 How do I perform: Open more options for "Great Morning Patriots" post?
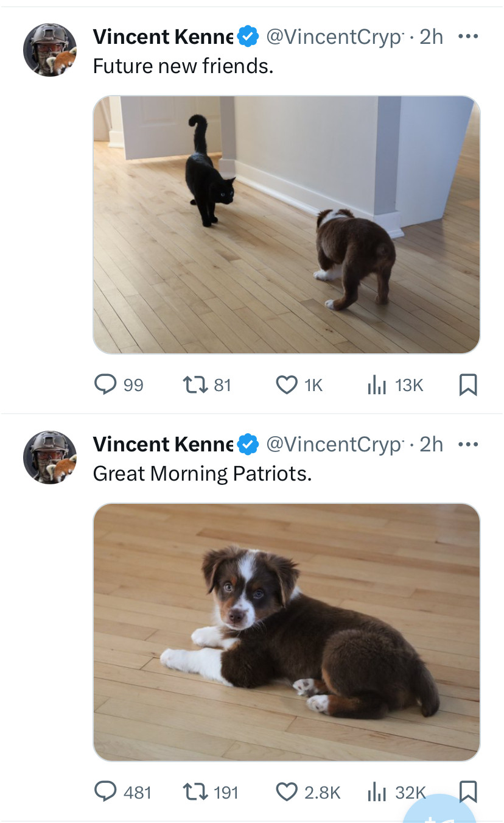click(467, 444)
